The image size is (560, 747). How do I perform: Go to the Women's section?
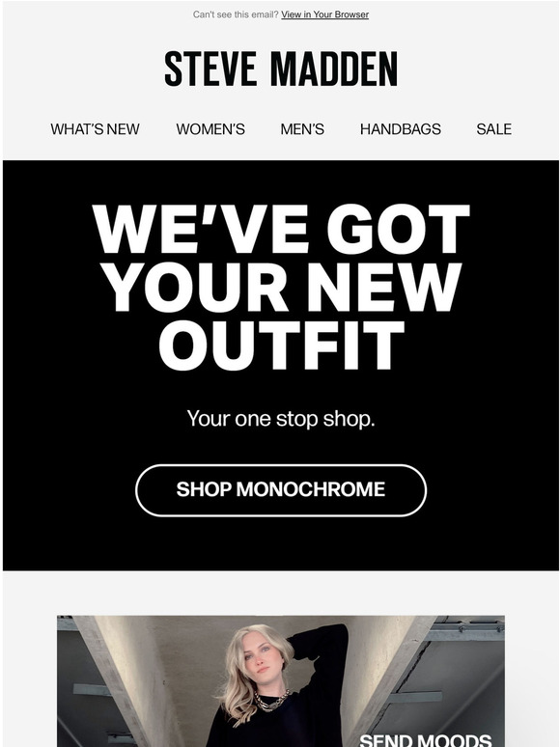[210, 129]
